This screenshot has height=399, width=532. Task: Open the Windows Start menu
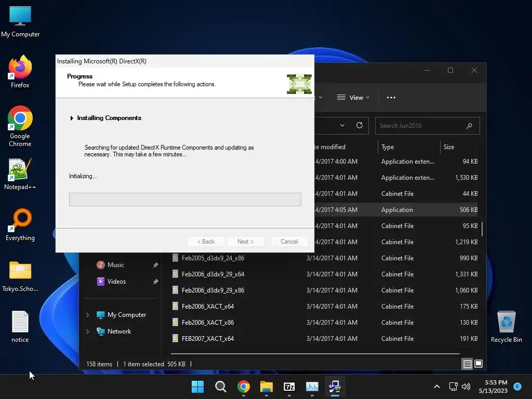click(197, 387)
